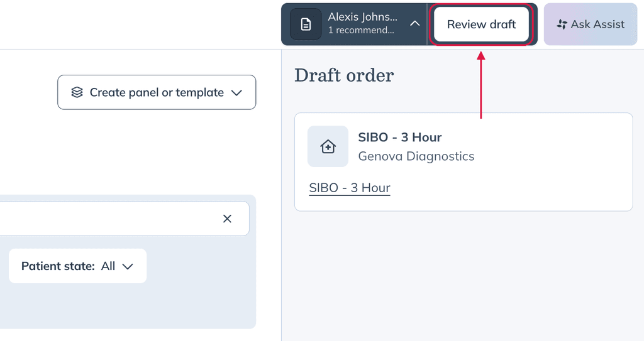644x341 pixels.
Task: Collapse the draft order with the up chevron
Action: point(415,24)
